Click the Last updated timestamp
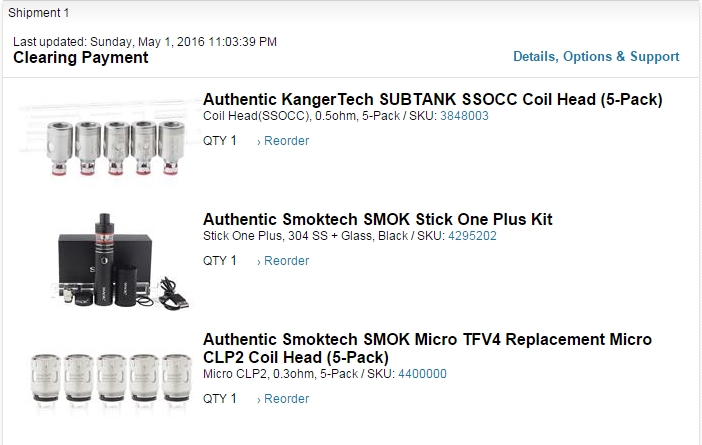The width and height of the screenshot is (702, 445). pos(145,41)
